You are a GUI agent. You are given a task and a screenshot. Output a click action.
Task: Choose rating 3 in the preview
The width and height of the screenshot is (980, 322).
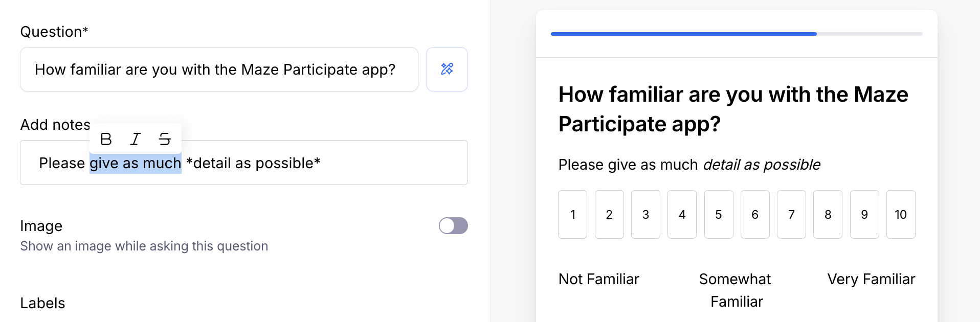coord(645,215)
